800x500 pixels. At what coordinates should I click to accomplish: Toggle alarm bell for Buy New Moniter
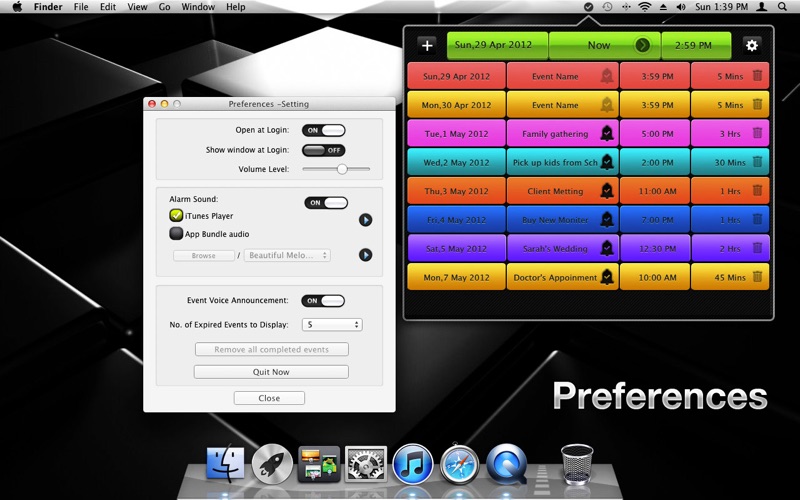click(607, 220)
